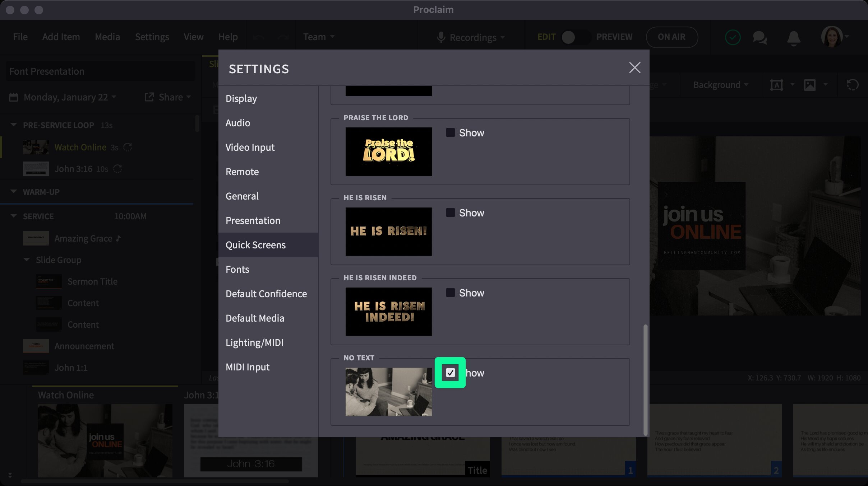The width and height of the screenshot is (868, 486).
Task: Uncheck Show for the No Text screen
Action: click(450, 373)
